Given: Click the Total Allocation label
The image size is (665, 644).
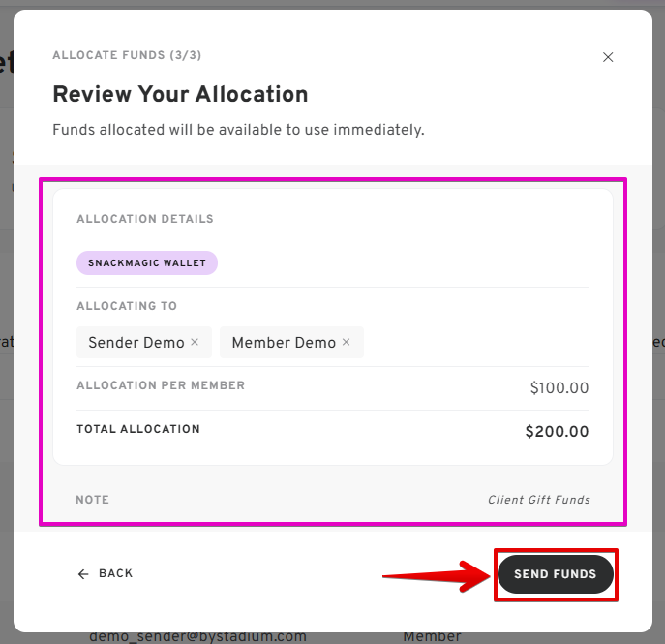Looking at the screenshot, I should [x=138, y=429].
